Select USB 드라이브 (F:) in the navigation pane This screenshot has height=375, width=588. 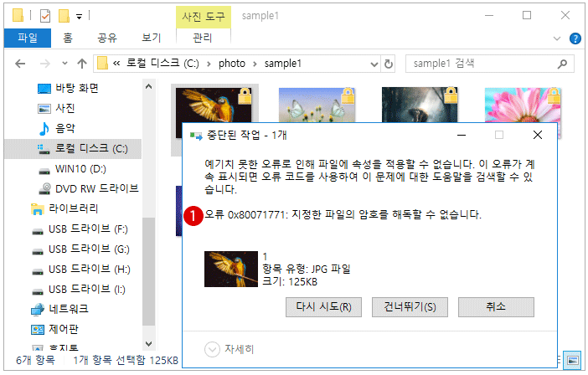88,229
